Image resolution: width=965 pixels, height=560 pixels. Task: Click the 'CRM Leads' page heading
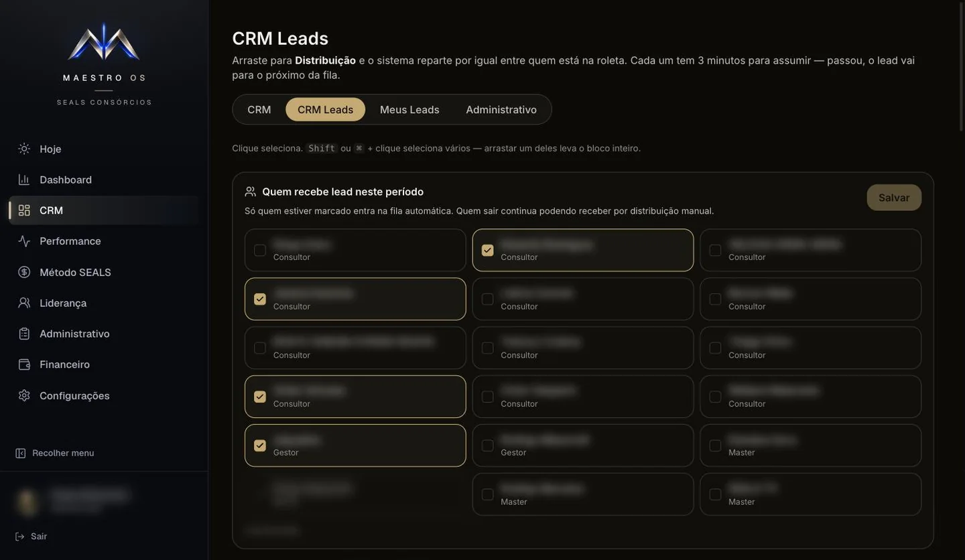(280, 38)
